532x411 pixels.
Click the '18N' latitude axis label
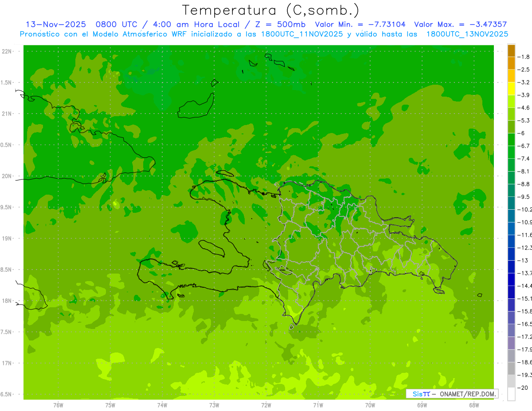point(6,301)
